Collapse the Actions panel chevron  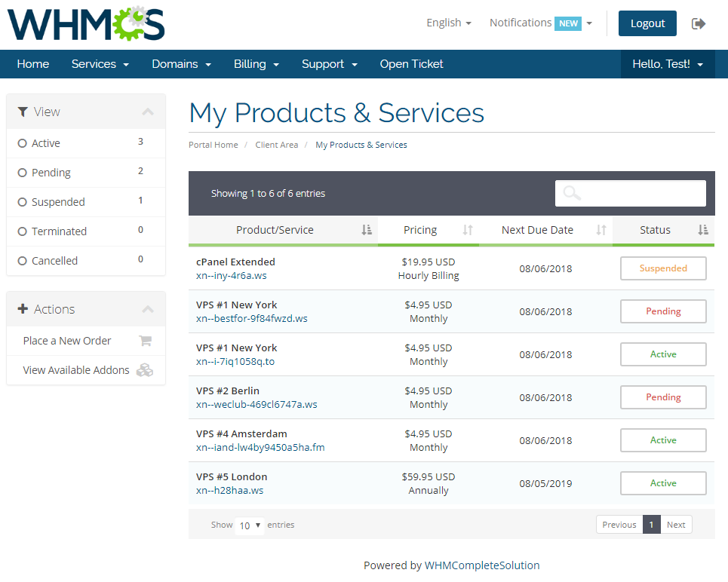(x=148, y=309)
